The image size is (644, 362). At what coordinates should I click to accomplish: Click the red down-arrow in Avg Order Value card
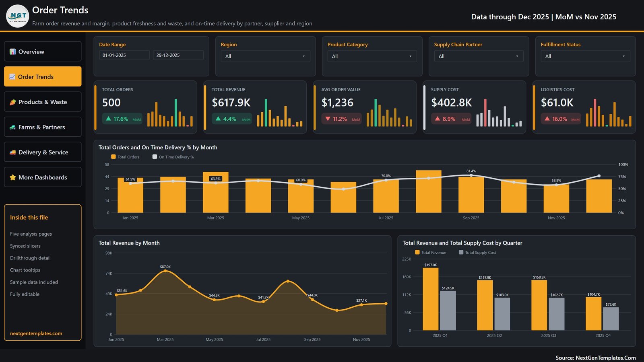point(328,119)
